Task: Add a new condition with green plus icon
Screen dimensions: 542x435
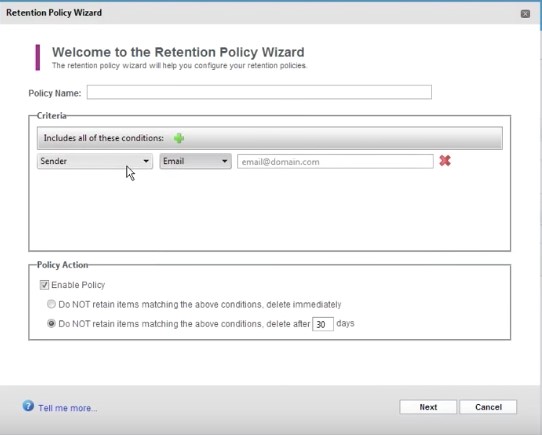Action: click(x=179, y=138)
